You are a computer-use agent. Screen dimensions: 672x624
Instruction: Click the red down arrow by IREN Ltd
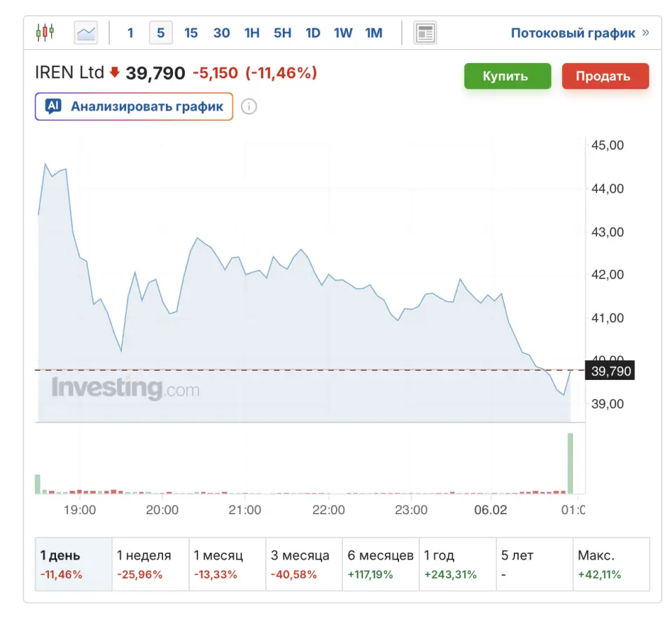coord(115,73)
